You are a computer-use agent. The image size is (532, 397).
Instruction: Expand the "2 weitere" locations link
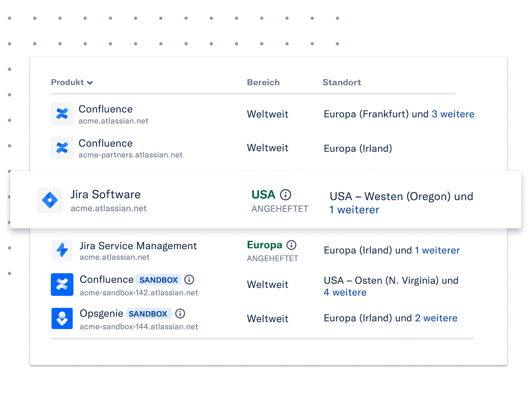(x=436, y=318)
